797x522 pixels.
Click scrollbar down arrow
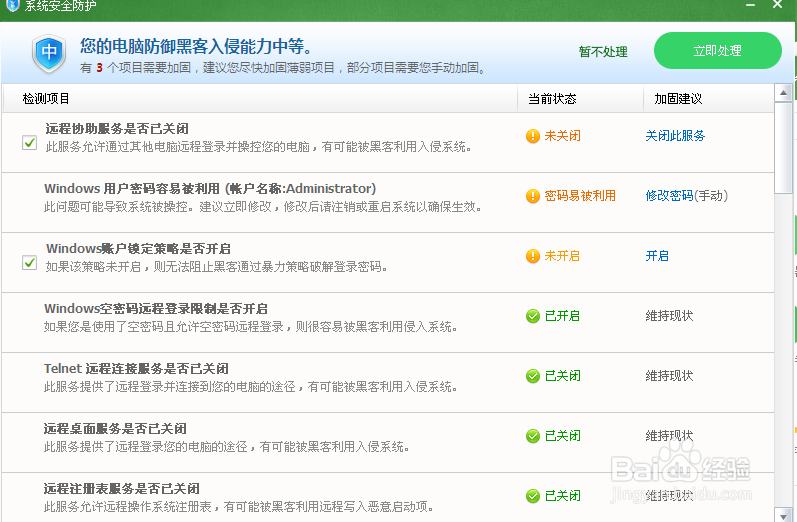[x=783, y=514]
